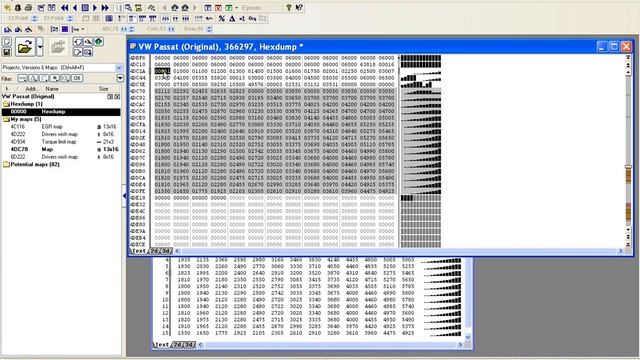The height and width of the screenshot is (360, 640).
Task: Adjust first 12 Point font size stepper
Action: [34, 18]
